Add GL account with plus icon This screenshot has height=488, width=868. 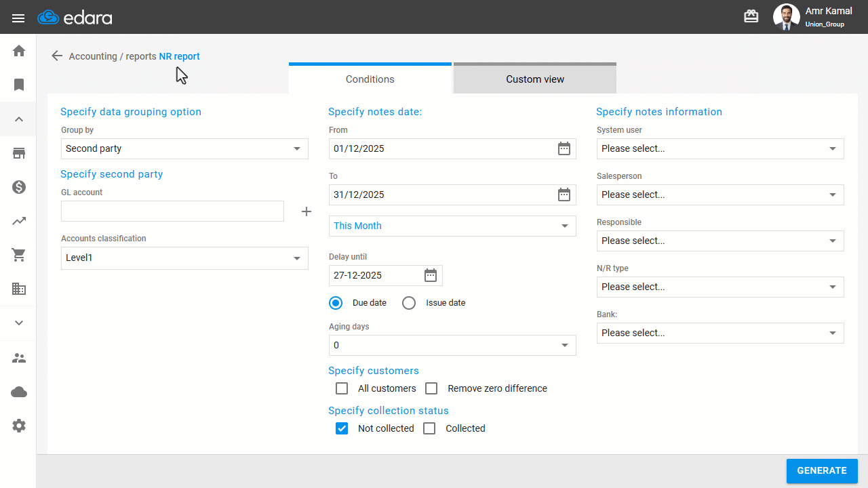tap(307, 212)
